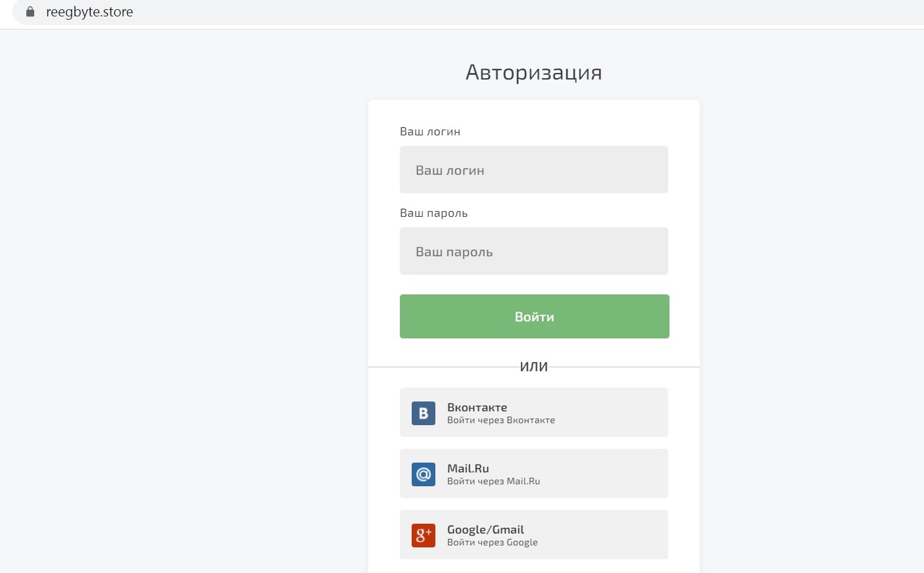Click the Mail.Ru @ logo icon

[424, 474]
